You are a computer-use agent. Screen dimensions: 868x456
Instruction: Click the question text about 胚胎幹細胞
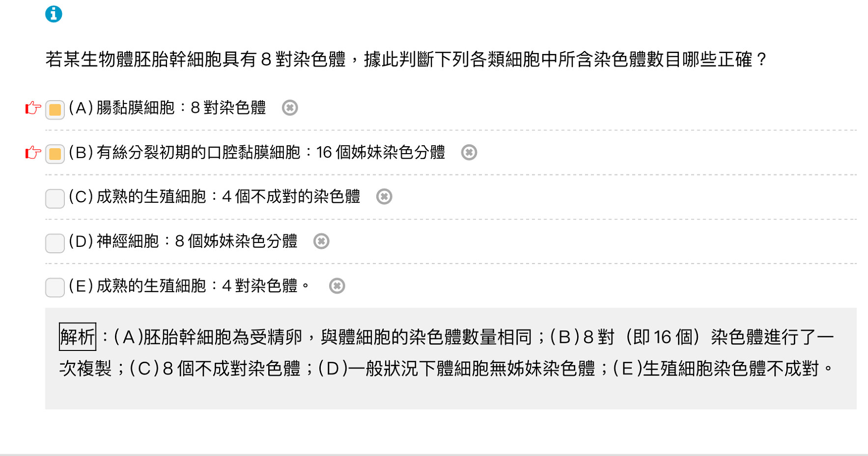pos(406,59)
